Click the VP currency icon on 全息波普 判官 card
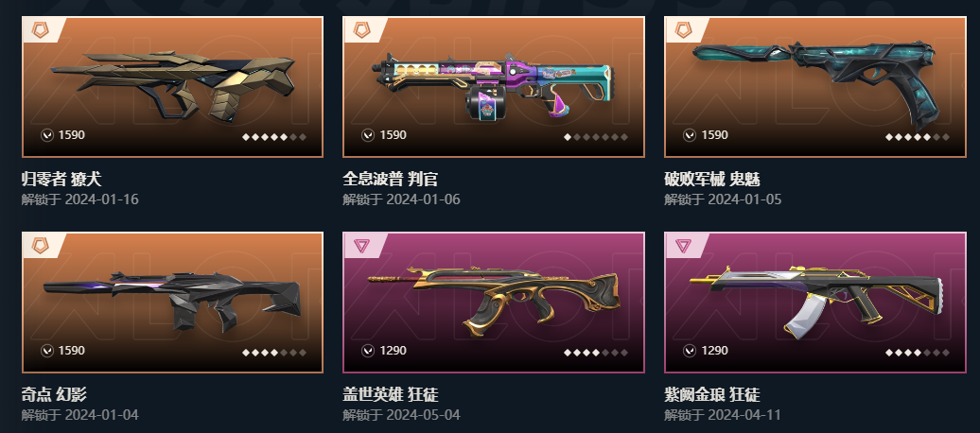 click(368, 135)
